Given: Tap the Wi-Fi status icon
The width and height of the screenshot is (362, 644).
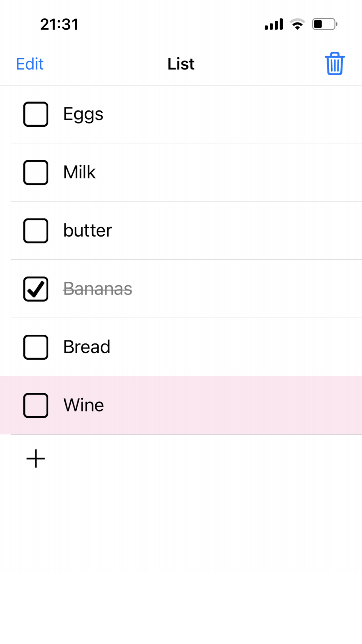Looking at the screenshot, I should pos(297,24).
